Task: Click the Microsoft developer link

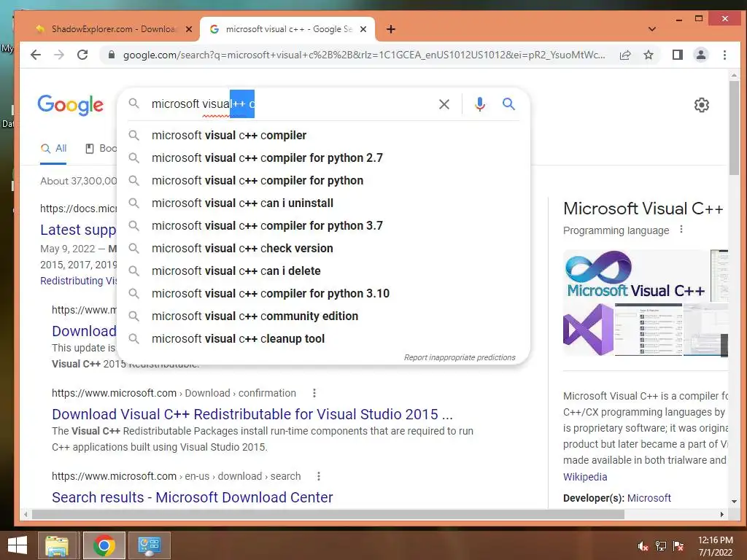Action: (x=649, y=498)
